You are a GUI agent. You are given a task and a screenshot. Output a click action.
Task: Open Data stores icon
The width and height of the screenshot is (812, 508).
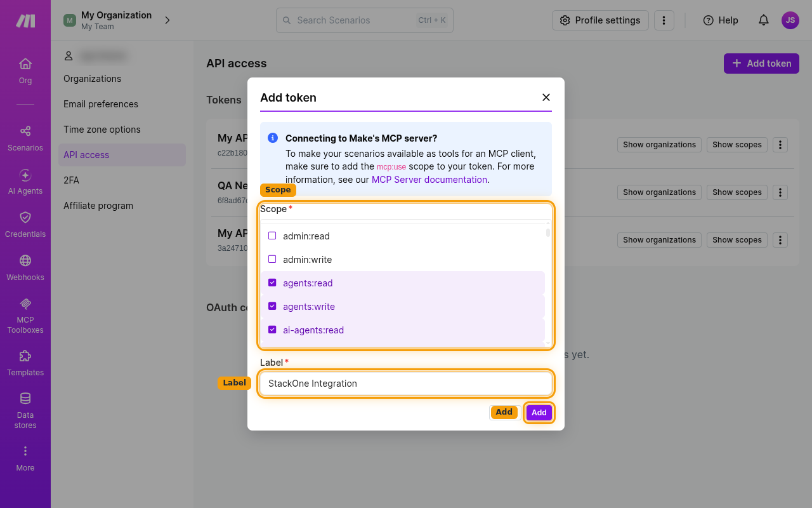25,399
